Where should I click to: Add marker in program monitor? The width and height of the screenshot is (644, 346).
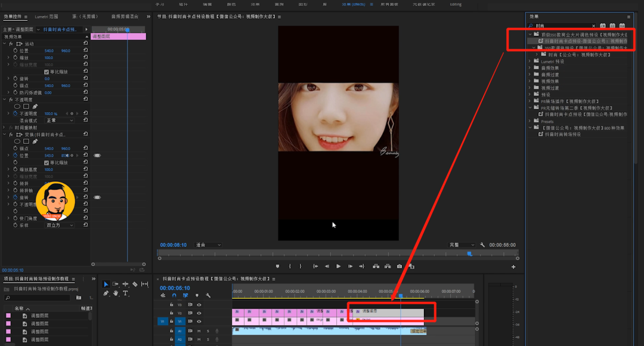pyautogui.click(x=278, y=266)
